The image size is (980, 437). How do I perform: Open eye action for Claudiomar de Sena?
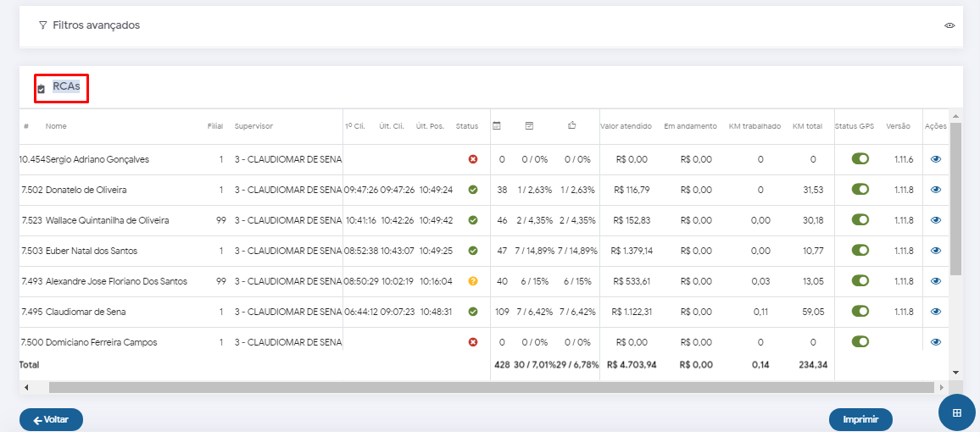pos(936,312)
